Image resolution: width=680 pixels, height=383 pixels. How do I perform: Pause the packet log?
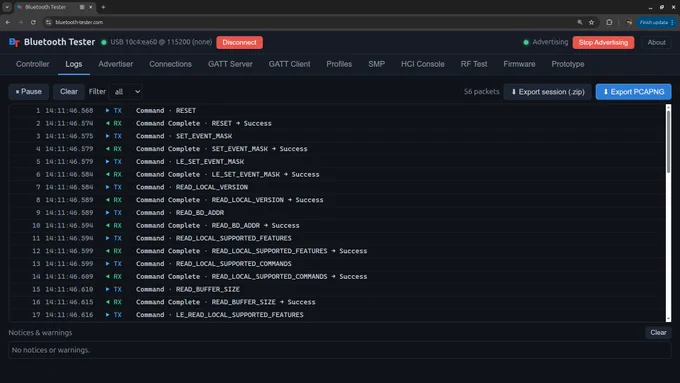coord(29,92)
